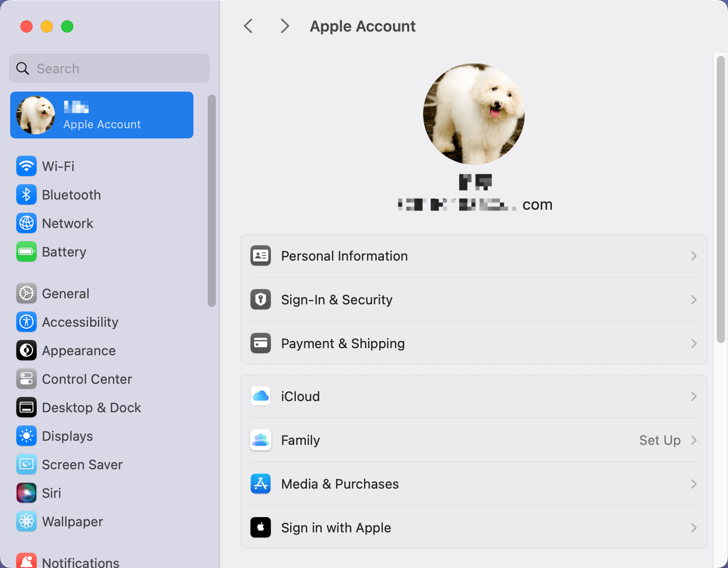Expand Sign-In & Security via its chevron
Screen dimensions: 728x568
click(x=693, y=300)
